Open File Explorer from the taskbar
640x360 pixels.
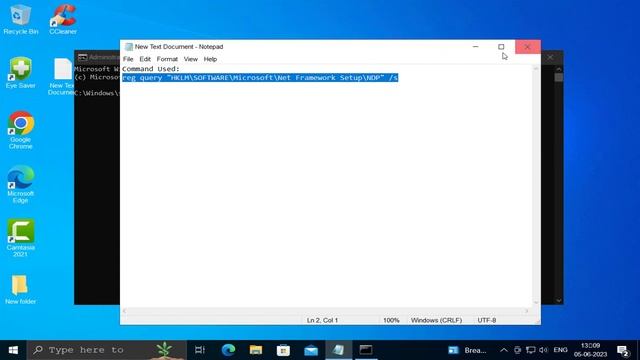point(256,350)
